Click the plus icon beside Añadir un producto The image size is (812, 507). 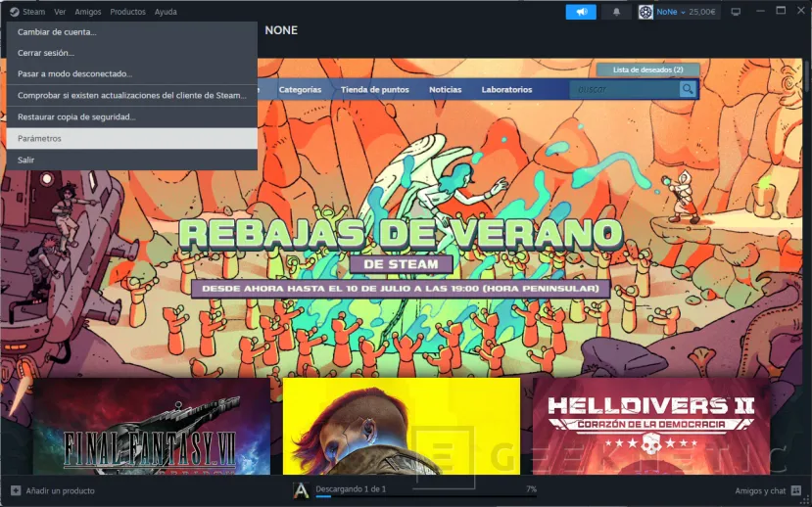16,490
